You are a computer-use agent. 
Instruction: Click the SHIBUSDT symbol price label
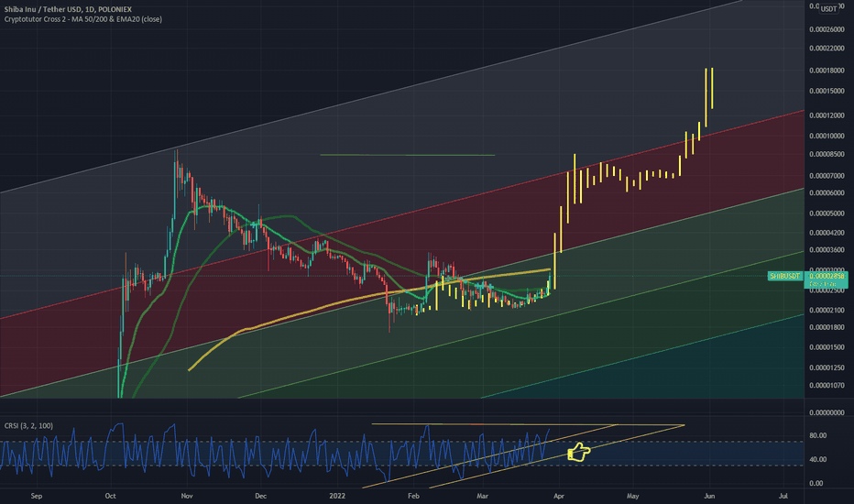point(785,276)
